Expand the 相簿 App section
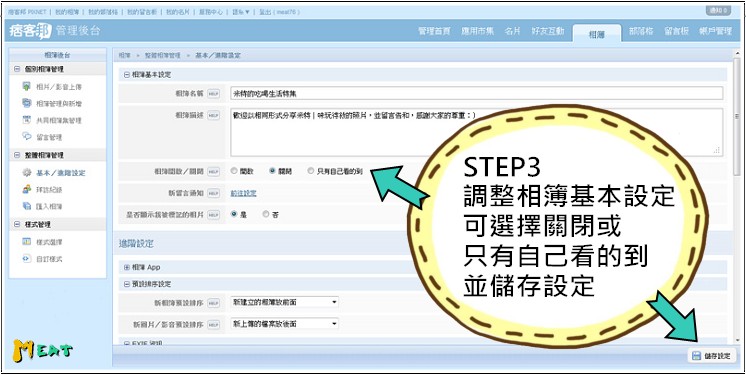The width and height of the screenshot is (746, 375). pyautogui.click(x=127, y=267)
